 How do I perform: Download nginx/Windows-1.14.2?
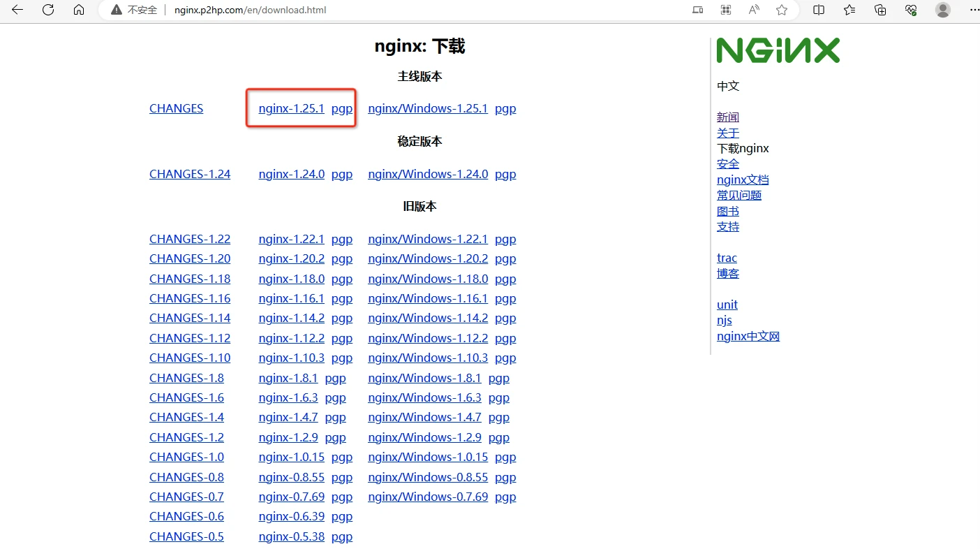(428, 318)
